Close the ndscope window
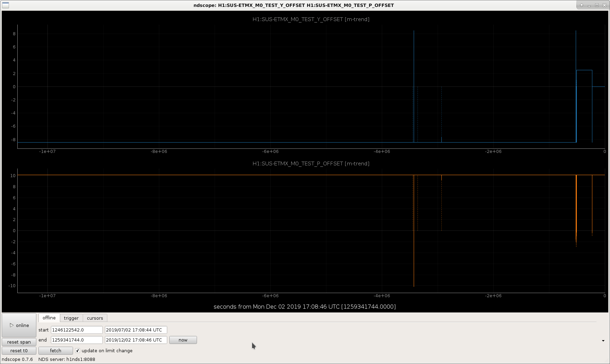 pyautogui.click(x=604, y=5)
